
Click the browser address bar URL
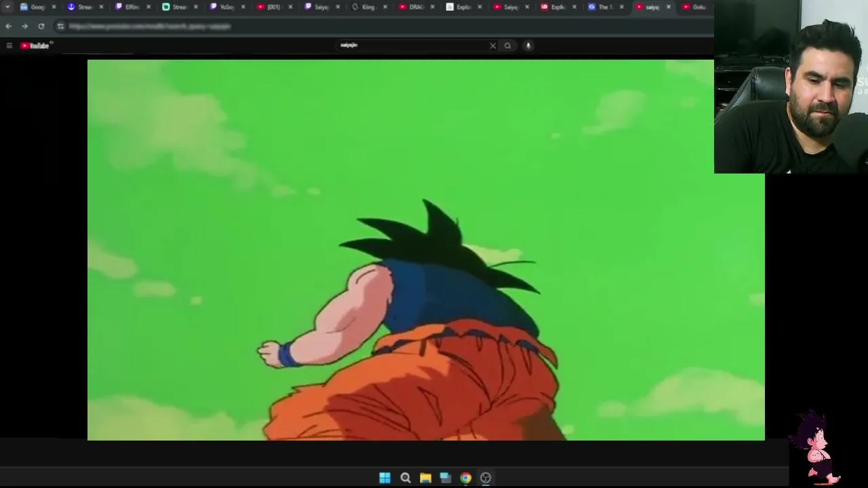tap(150, 26)
